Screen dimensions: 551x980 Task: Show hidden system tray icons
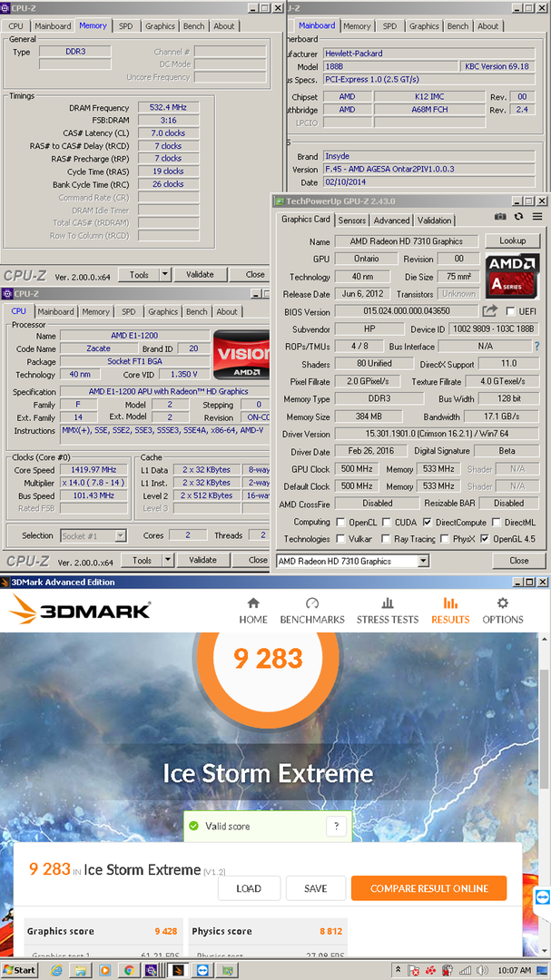(x=398, y=970)
